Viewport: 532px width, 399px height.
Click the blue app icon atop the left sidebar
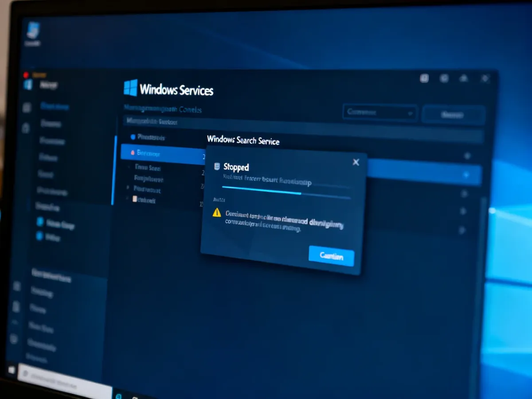click(28, 85)
